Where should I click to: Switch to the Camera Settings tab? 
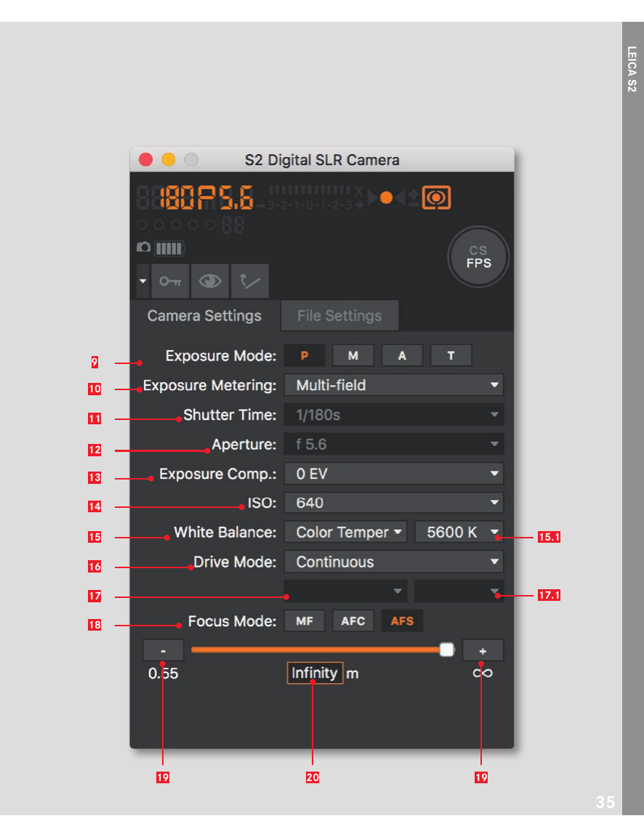pos(204,316)
